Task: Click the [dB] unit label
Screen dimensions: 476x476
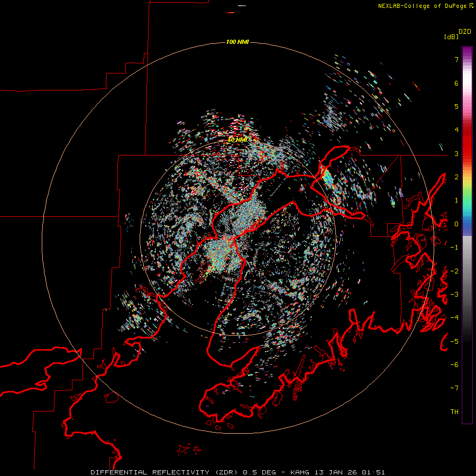Action: (x=451, y=36)
